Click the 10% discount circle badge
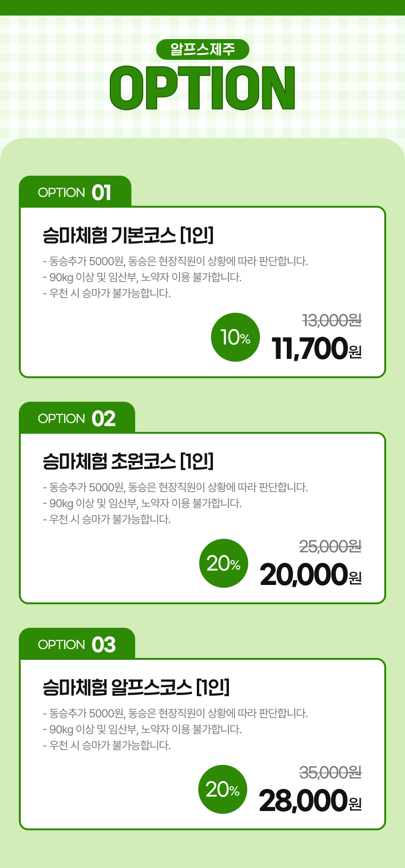The image size is (405, 868). [x=235, y=337]
